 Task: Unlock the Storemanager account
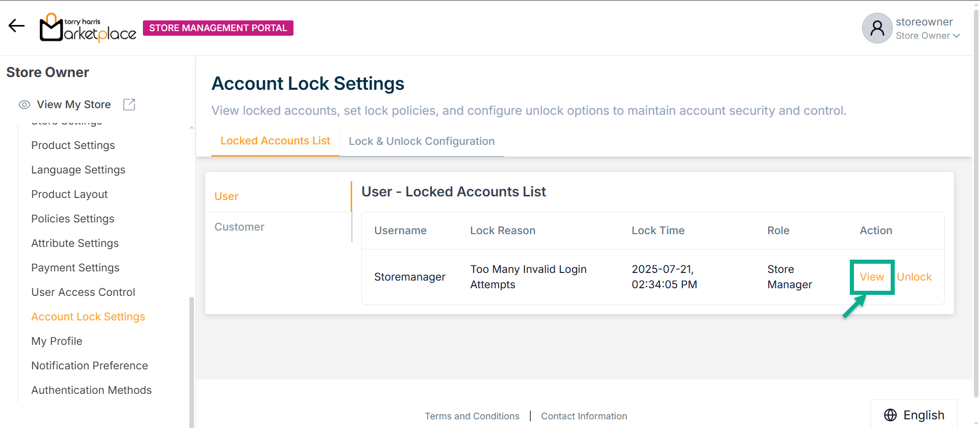(914, 277)
